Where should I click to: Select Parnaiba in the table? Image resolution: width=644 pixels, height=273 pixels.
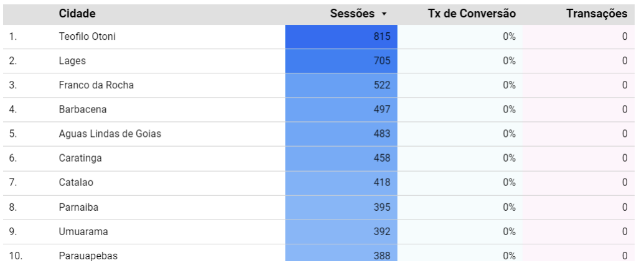pyautogui.click(x=78, y=207)
